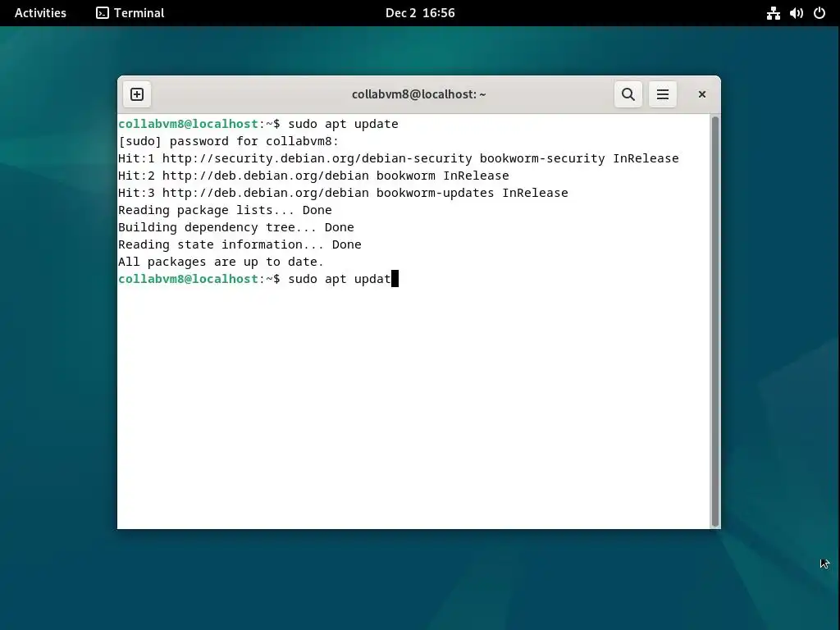Open the Activities overview
The height and width of the screenshot is (630, 840).
click(x=40, y=13)
